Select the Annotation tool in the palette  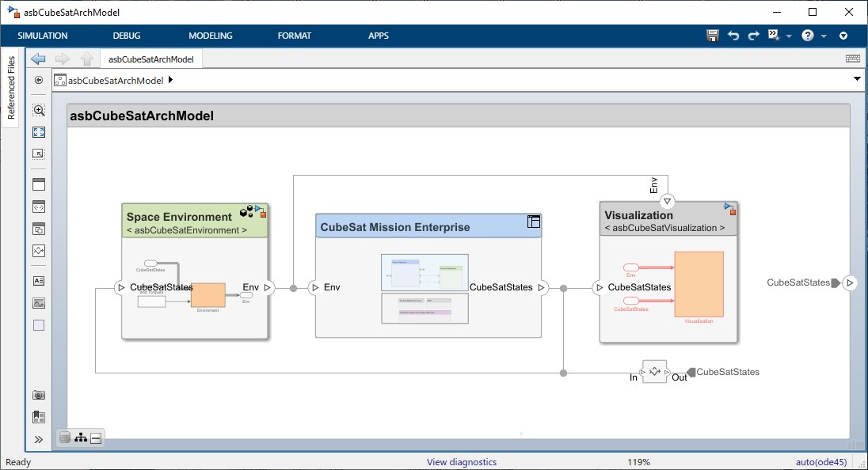38,280
